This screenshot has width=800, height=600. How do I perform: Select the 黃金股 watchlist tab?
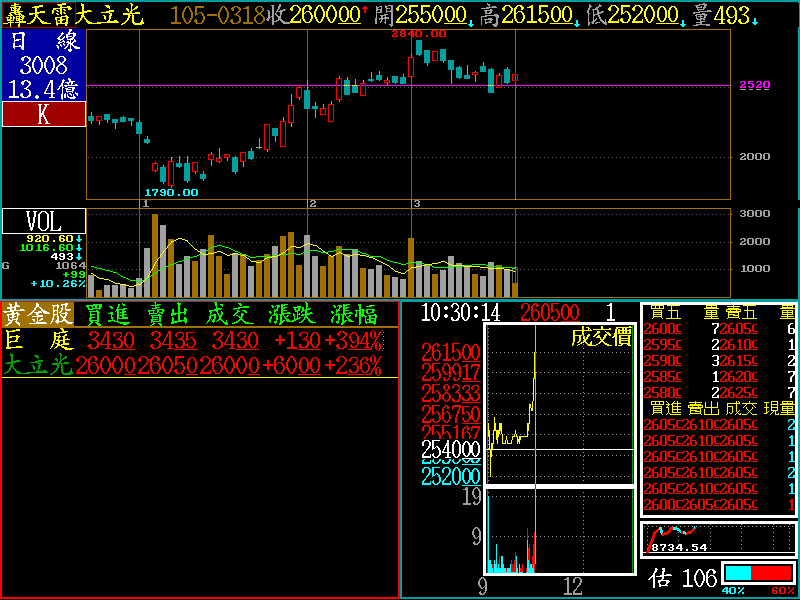point(37,314)
